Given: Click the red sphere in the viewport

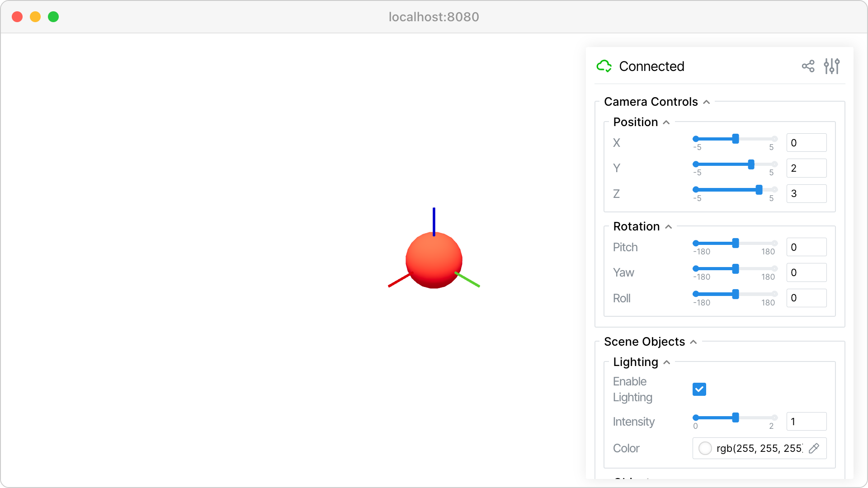Looking at the screenshot, I should click(x=434, y=260).
